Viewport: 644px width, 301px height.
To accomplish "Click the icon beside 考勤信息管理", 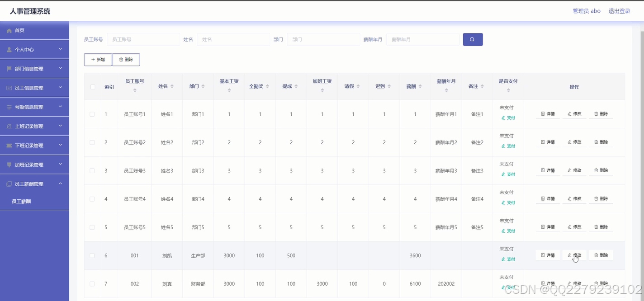I will pos(9,107).
